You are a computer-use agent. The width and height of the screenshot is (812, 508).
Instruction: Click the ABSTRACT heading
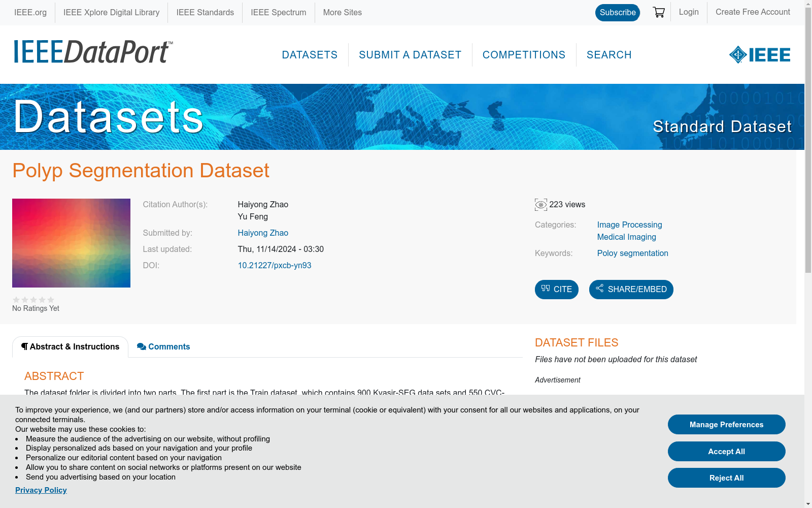(x=54, y=376)
